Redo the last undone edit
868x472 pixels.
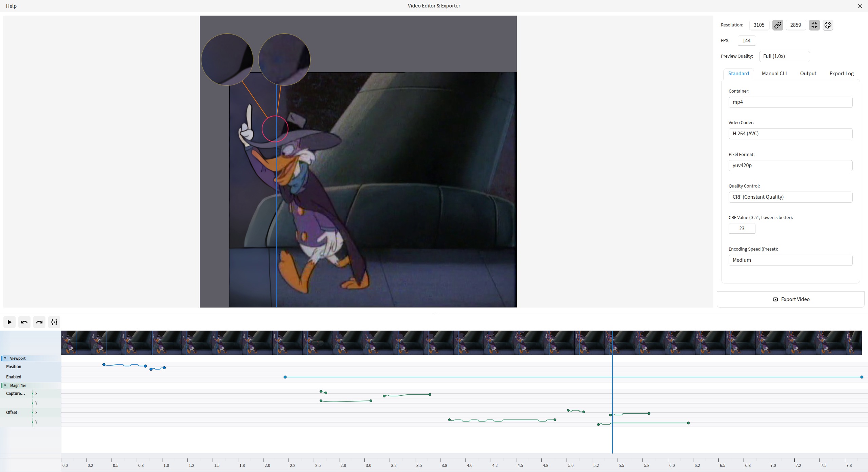39,322
